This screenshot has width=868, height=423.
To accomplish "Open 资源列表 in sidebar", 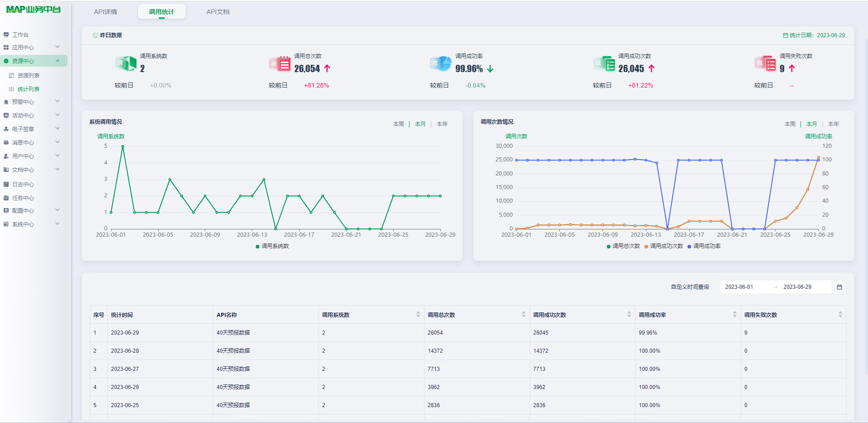I will (29, 76).
